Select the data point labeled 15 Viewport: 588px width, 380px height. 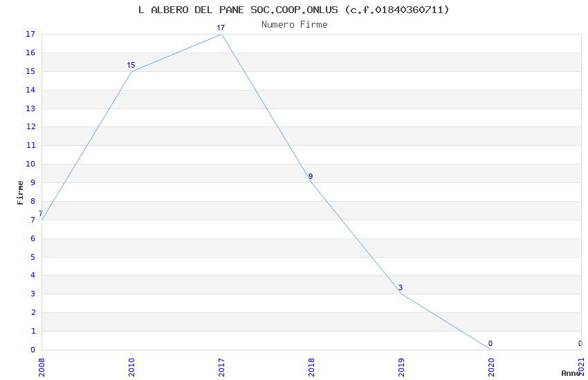click(x=131, y=71)
